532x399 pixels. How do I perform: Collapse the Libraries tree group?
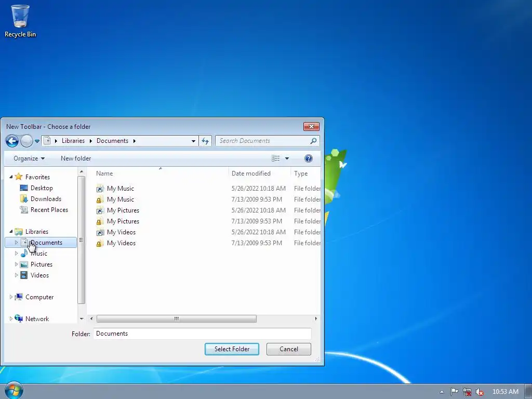(11, 231)
